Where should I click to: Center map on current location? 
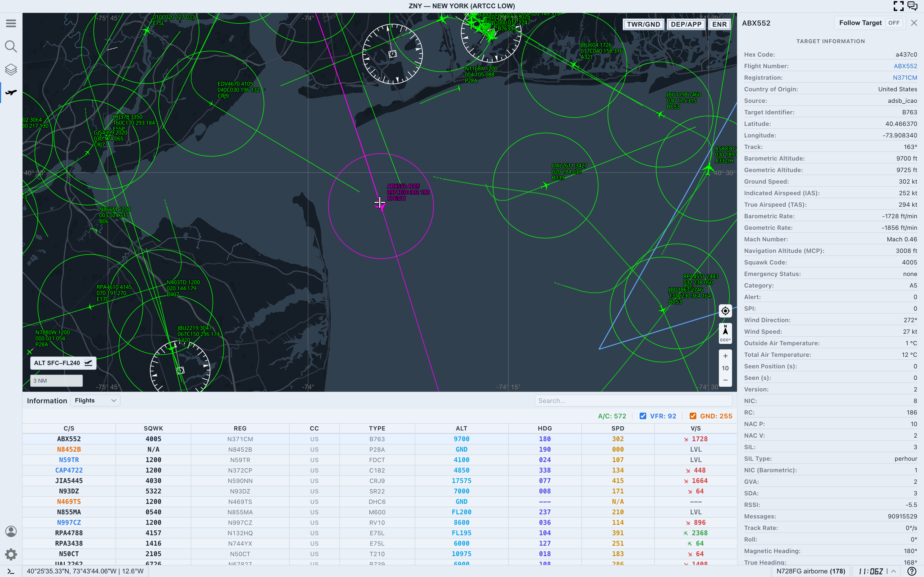tap(725, 311)
